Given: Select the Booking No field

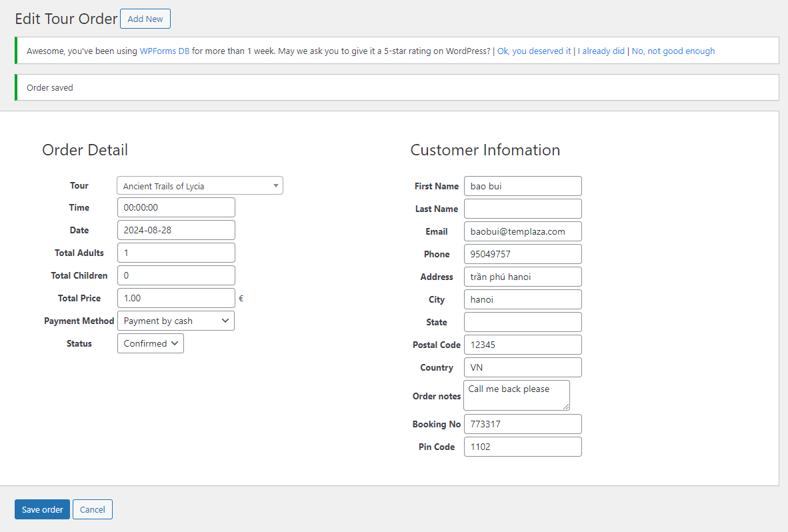Looking at the screenshot, I should coord(522,424).
